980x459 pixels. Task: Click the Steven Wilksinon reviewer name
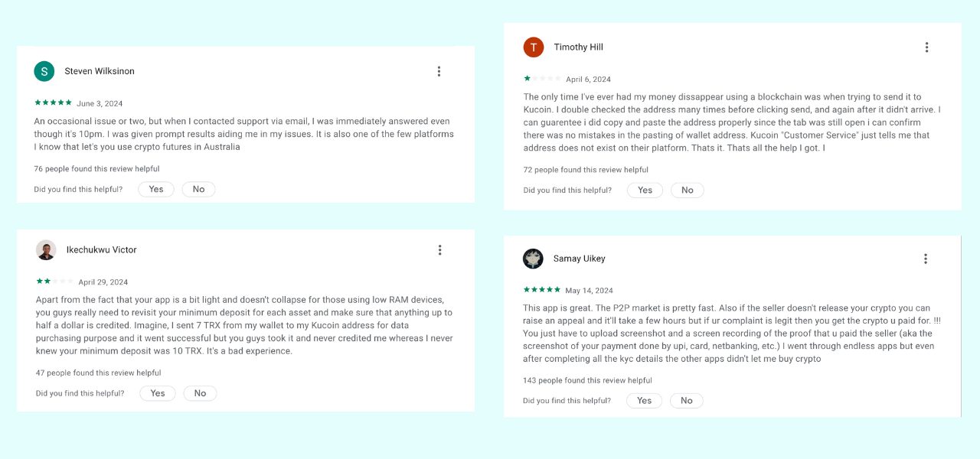[x=100, y=71]
